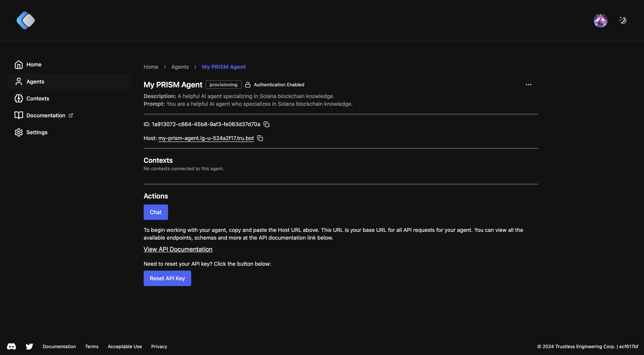644x355 pixels.
Task: Click the PRISM diamond logo icon
Action: [26, 20]
